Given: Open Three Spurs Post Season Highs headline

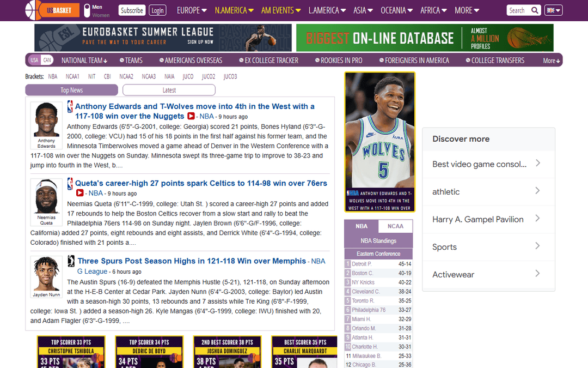Looking at the screenshot, I should pos(192,261).
